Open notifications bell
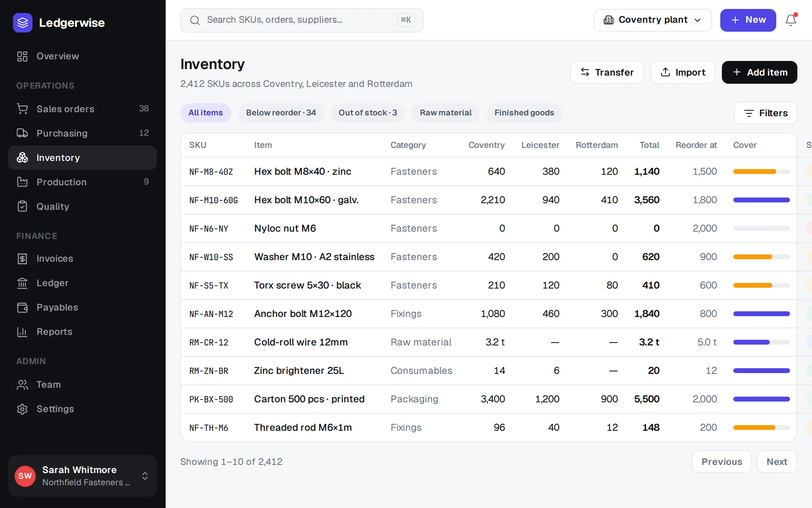This screenshot has height=508, width=812. coord(791,20)
